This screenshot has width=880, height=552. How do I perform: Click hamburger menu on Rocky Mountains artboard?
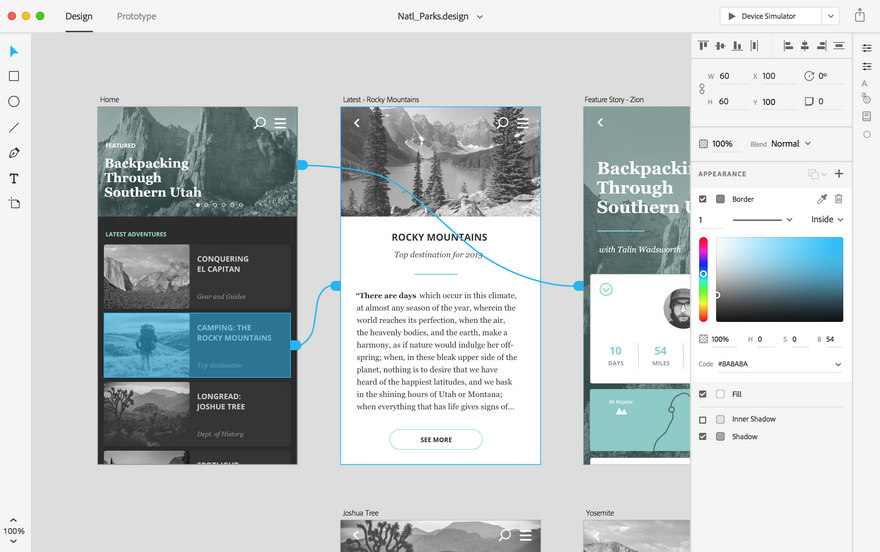pyautogui.click(x=522, y=123)
